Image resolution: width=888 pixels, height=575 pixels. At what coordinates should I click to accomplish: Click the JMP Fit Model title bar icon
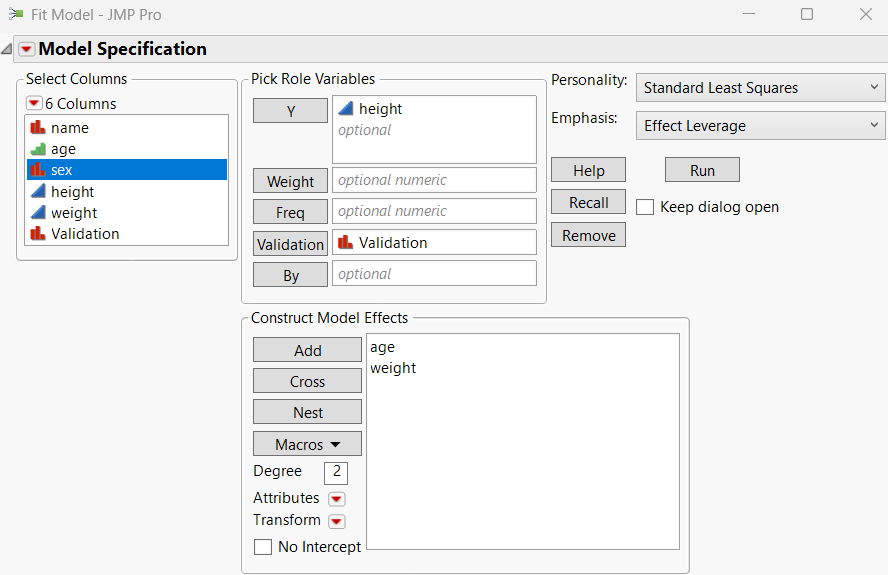click(16, 15)
